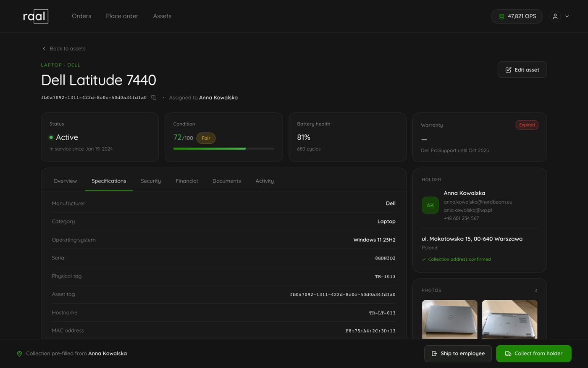This screenshot has width=588, height=368.
Task: Click the green checkmark by address confirmed
Action: point(424,259)
